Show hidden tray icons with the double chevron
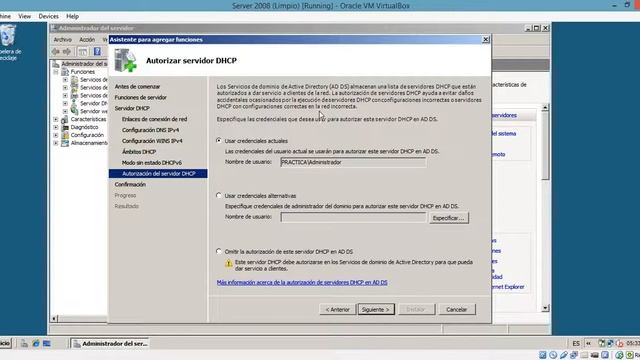 pos(588,343)
